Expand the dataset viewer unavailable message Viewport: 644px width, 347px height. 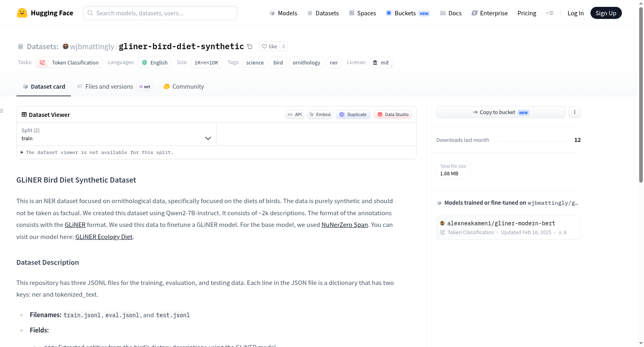(97, 152)
